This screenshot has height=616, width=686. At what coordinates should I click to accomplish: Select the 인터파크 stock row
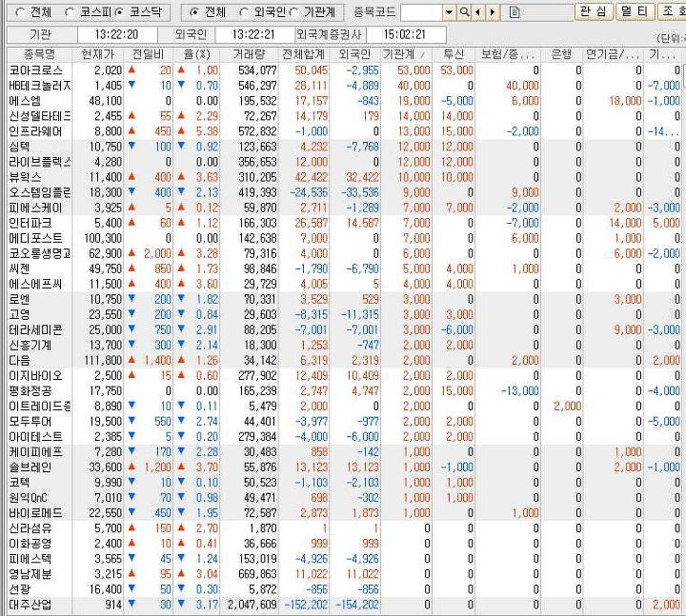pos(346,223)
